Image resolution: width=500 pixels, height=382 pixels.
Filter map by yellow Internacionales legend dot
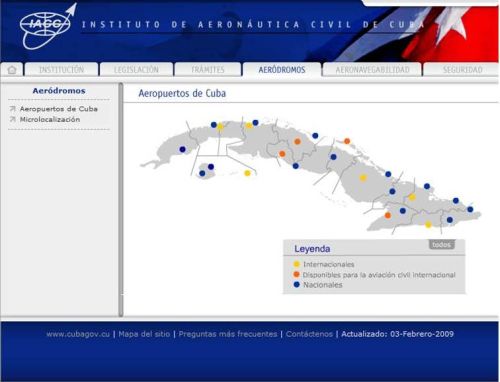tap(296, 264)
